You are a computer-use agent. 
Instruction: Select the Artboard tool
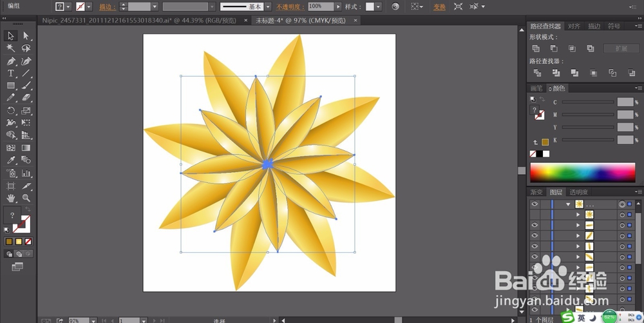click(x=11, y=186)
